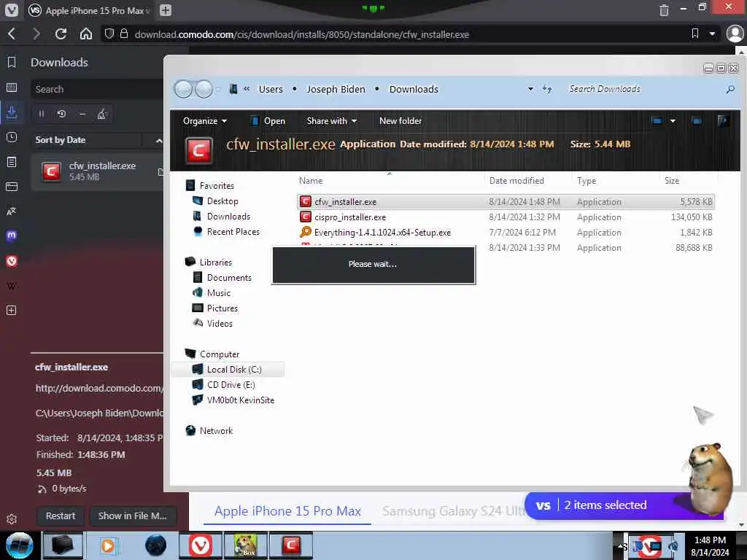747x560 pixels.
Task: Click the Windows Start button
Action: click(18, 545)
